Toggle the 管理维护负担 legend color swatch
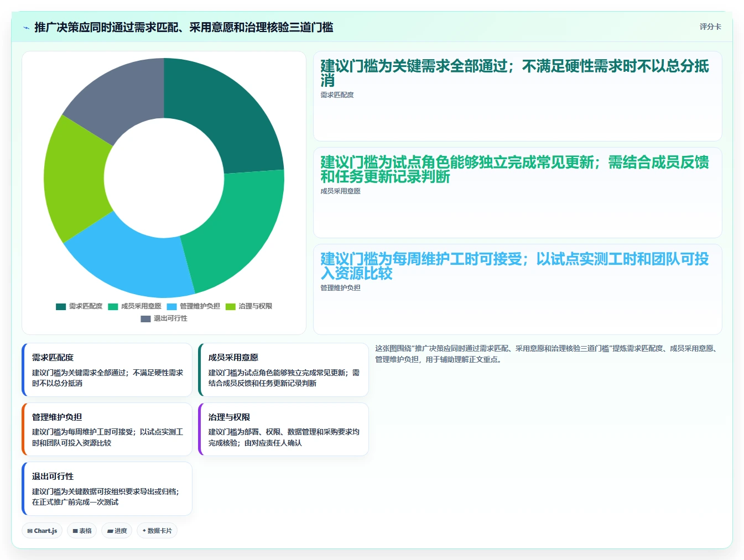Image resolution: width=744 pixels, height=560 pixels. coord(171,306)
